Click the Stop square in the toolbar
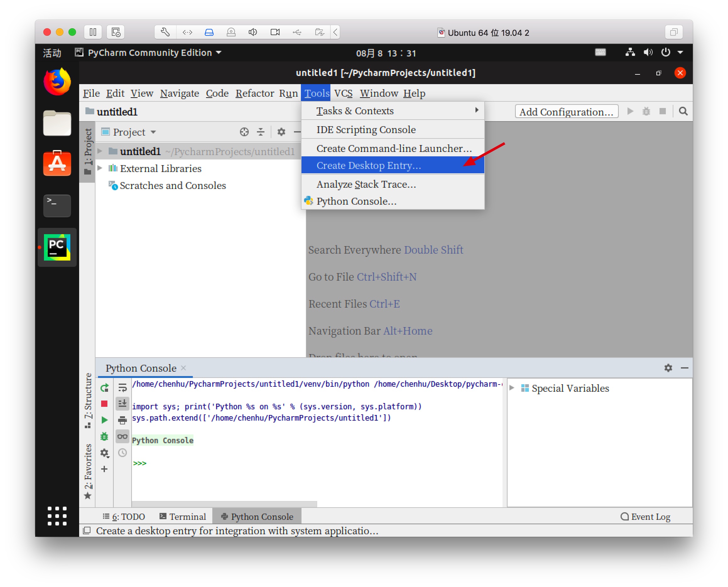 click(x=663, y=111)
